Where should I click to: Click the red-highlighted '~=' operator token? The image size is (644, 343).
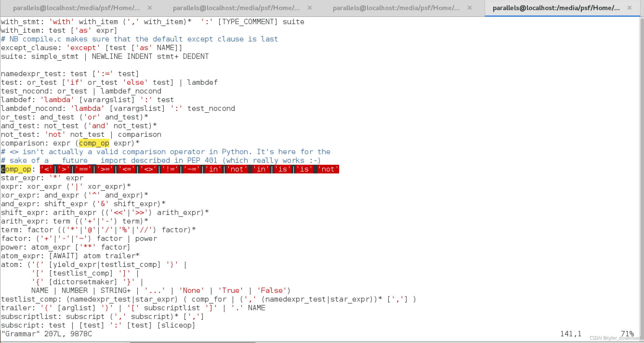click(192, 169)
